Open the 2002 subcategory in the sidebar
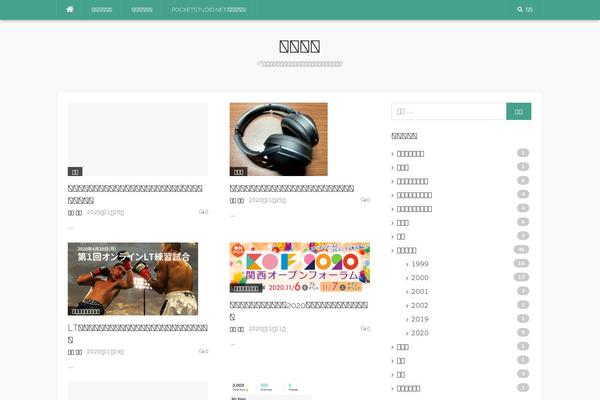600x400 pixels. [x=420, y=305]
